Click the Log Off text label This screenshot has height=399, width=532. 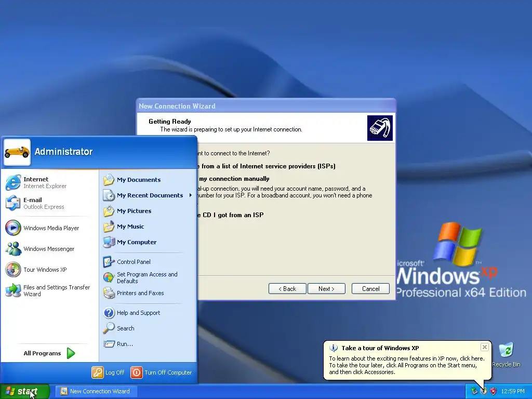[x=115, y=373]
